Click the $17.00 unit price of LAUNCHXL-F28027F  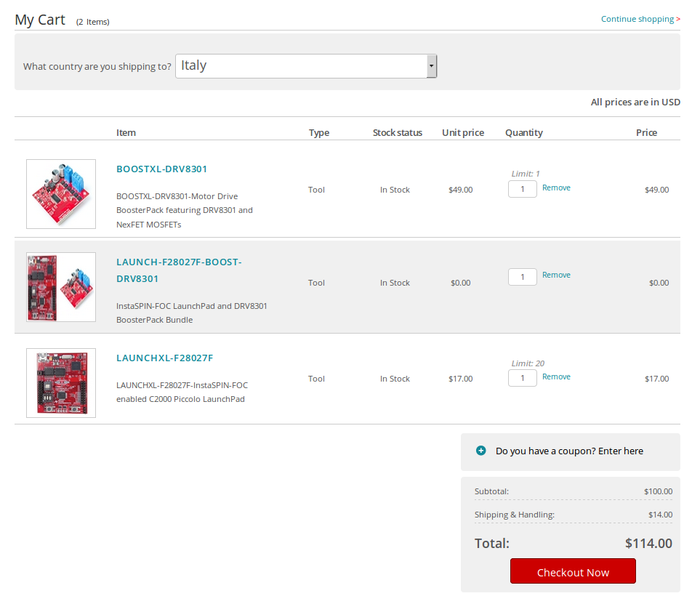(x=461, y=379)
